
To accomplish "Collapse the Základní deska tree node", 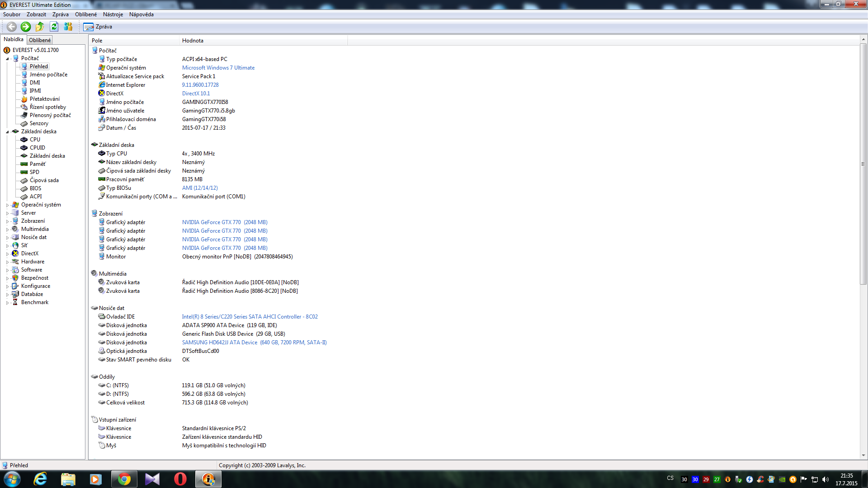I will [x=7, y=132].
